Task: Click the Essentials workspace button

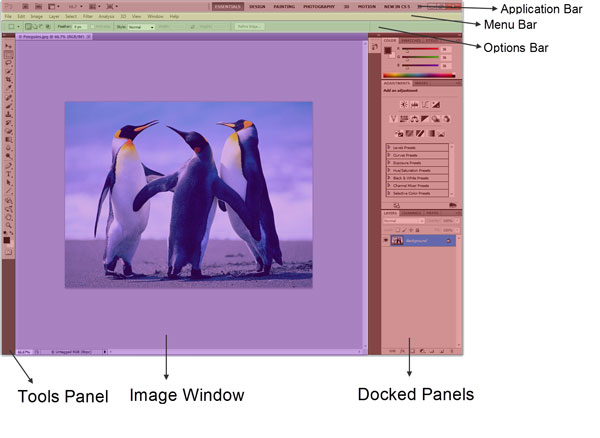Action: [227, 6]
